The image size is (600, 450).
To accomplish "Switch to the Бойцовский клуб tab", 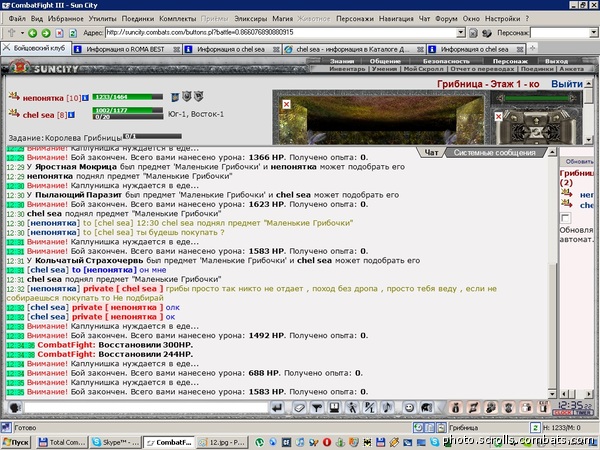I will pyautogui.click(x=36, y=48).
